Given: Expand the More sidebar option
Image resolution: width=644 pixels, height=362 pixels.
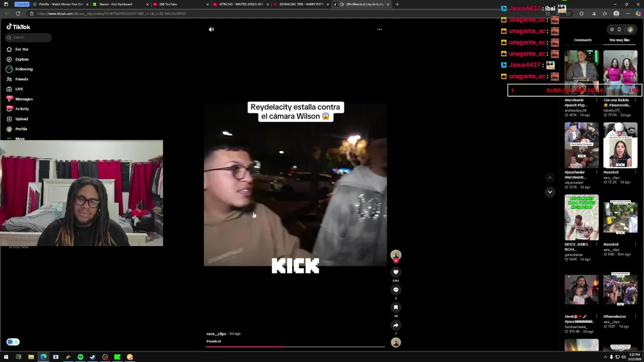Looking at the screenshot, I should 16,138.
